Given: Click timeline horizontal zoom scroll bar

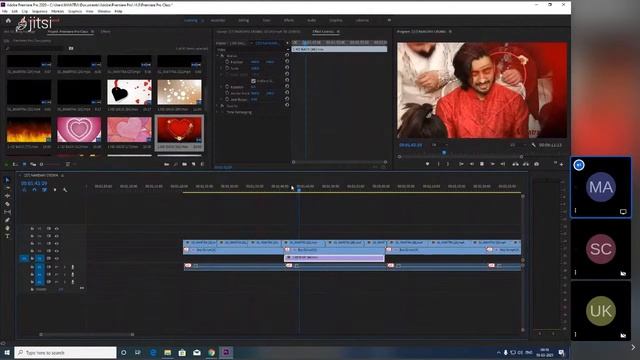Looking at the screenshot, I should (x=87, y=334).
